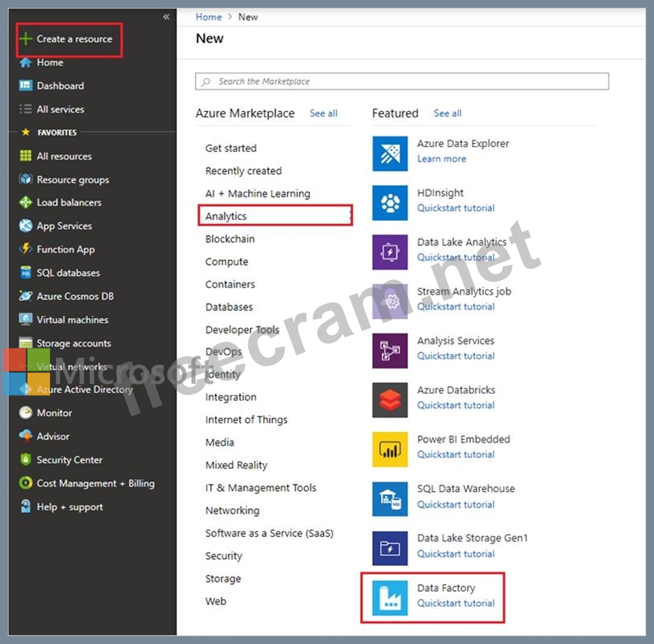Screen dimensions: 654x644
Task: Click the Home house icon in sidebar
Action: [x=25, y=63]
